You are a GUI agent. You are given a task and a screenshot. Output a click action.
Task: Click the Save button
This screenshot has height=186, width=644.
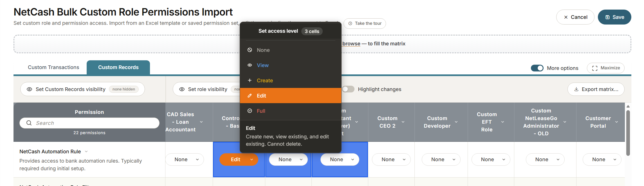[614, 17]
